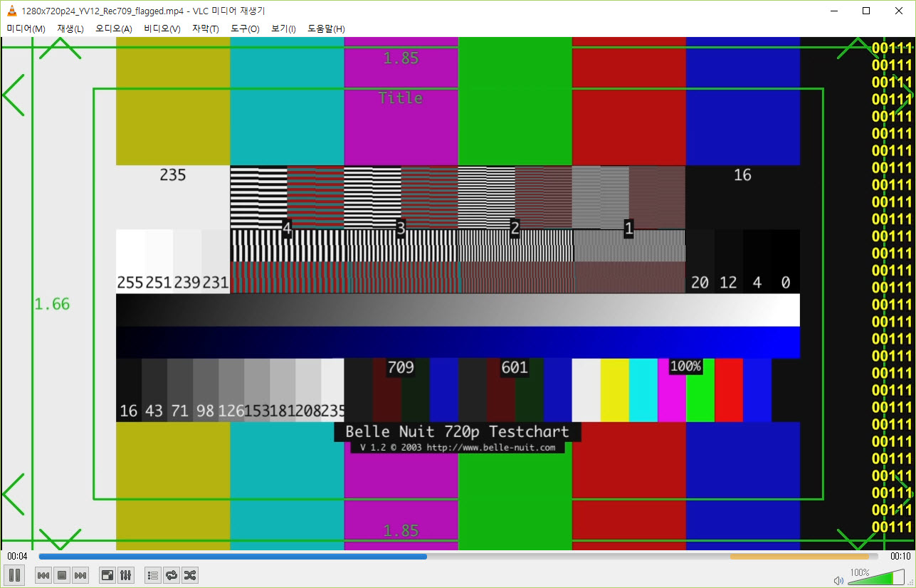Open the 도구(O) tools menu

(245, 28)
